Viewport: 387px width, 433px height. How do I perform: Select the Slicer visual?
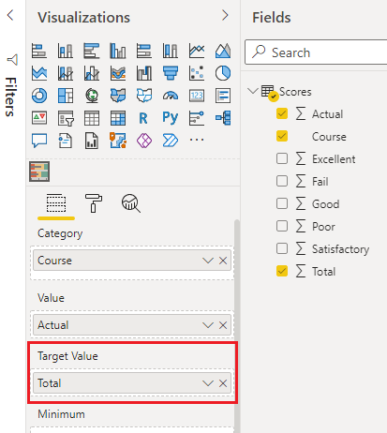click(x=65, y=118)
